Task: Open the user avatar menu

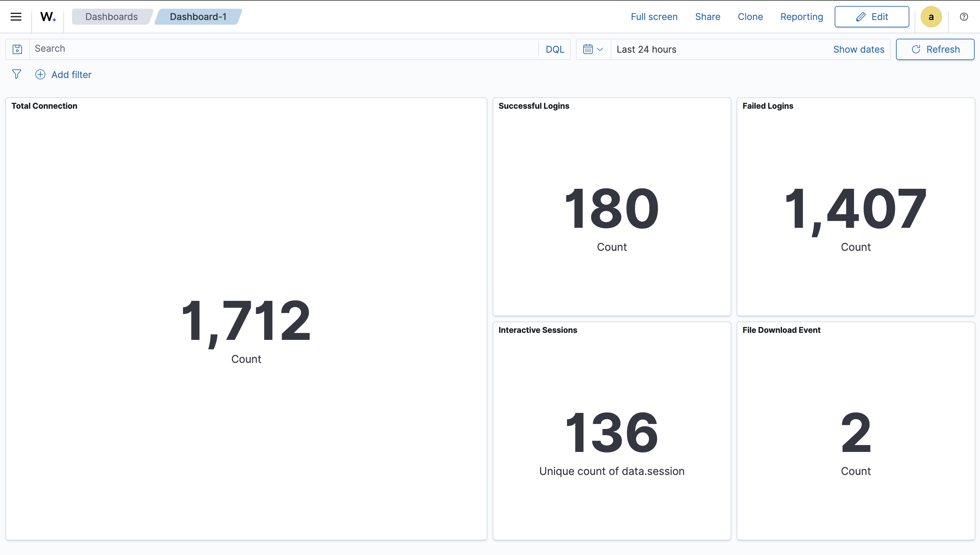Action: 931,16
